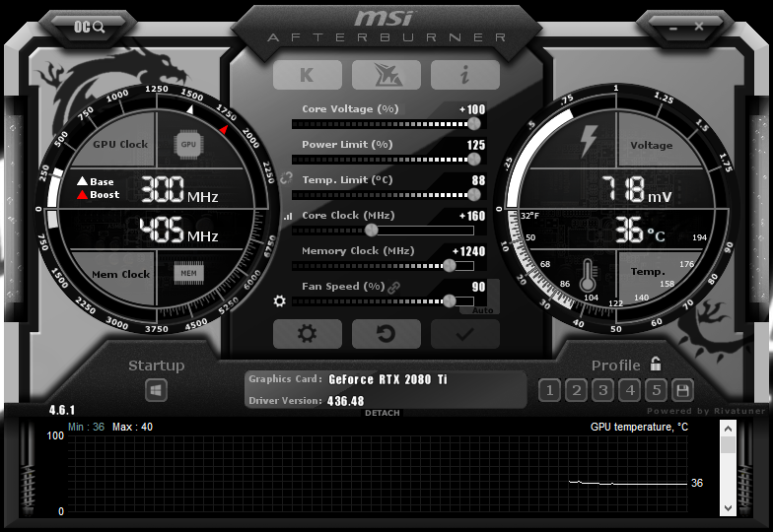
Task: Adjust the Core Voltage slider
Action: 383,124
